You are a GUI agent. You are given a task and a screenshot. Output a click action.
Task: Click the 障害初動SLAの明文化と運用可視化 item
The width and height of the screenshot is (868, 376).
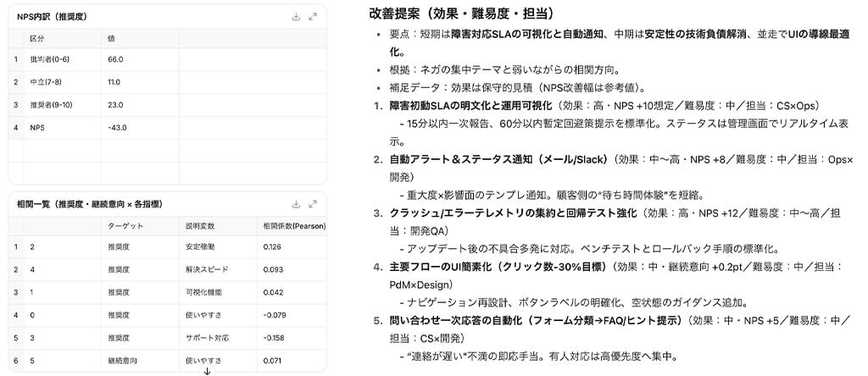470,106
